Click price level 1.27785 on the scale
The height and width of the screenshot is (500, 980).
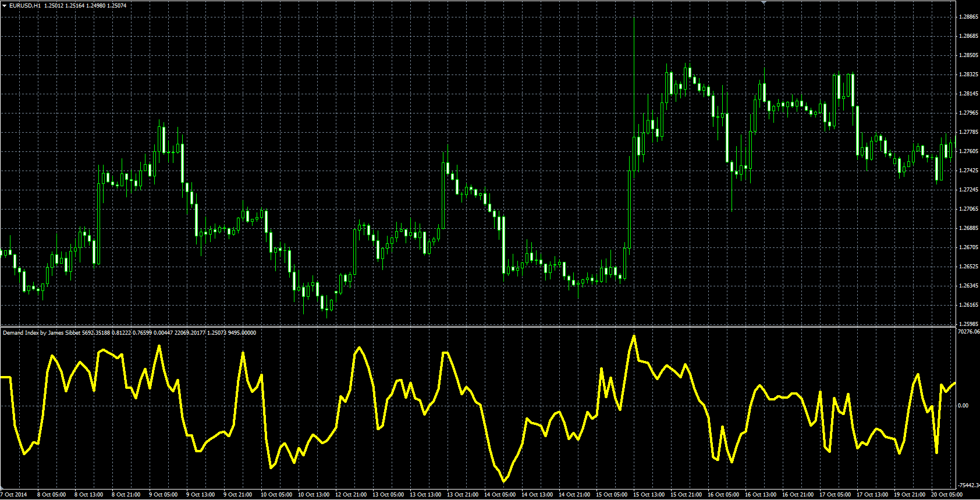click(968, 132)
